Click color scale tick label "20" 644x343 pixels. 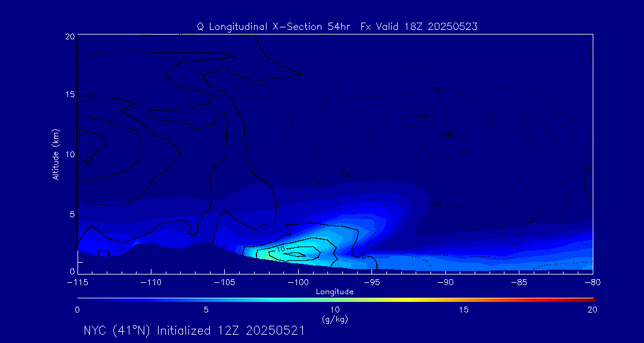[592, 310]
